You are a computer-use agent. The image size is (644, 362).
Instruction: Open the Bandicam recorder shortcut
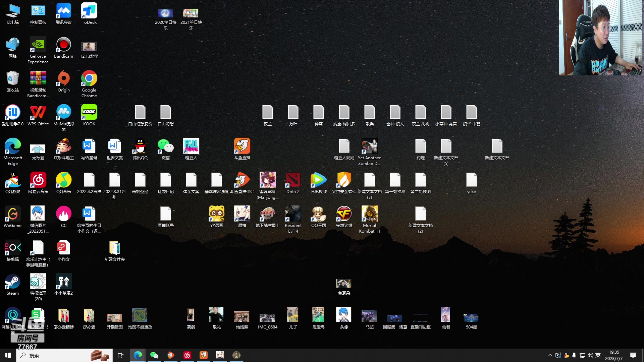pos(64,48)
